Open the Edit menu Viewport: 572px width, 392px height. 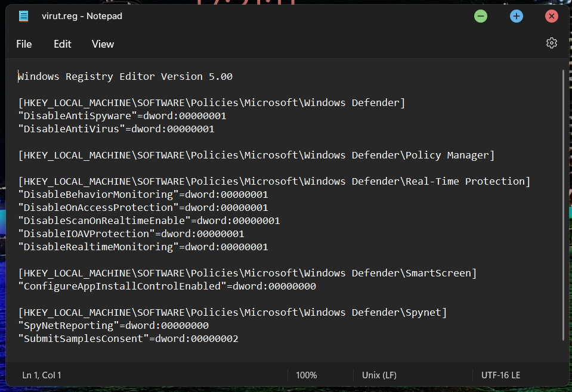(63, 44)
